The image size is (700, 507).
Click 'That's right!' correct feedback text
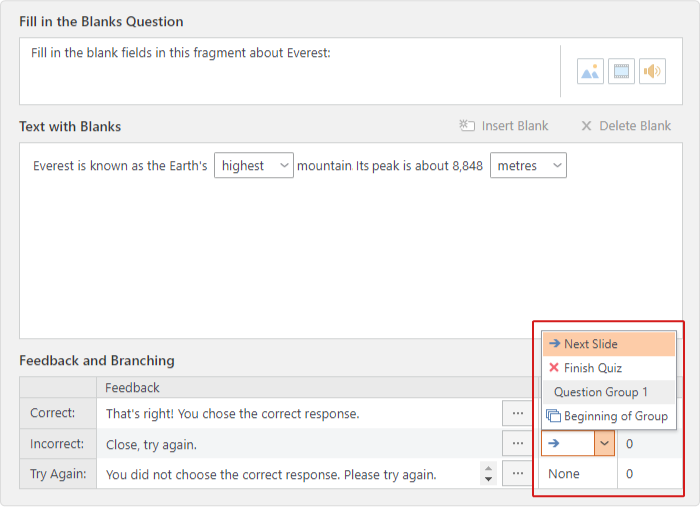click(x=233, y=414)
